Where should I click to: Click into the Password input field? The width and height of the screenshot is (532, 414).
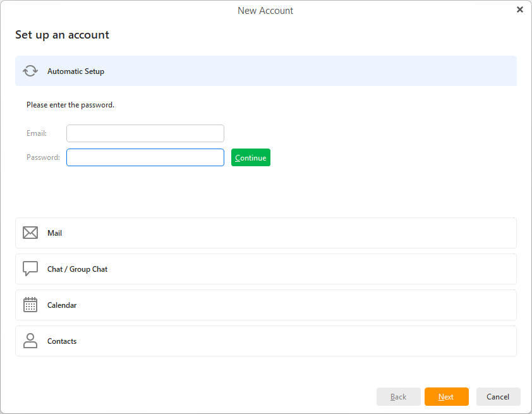coord(145,157)
